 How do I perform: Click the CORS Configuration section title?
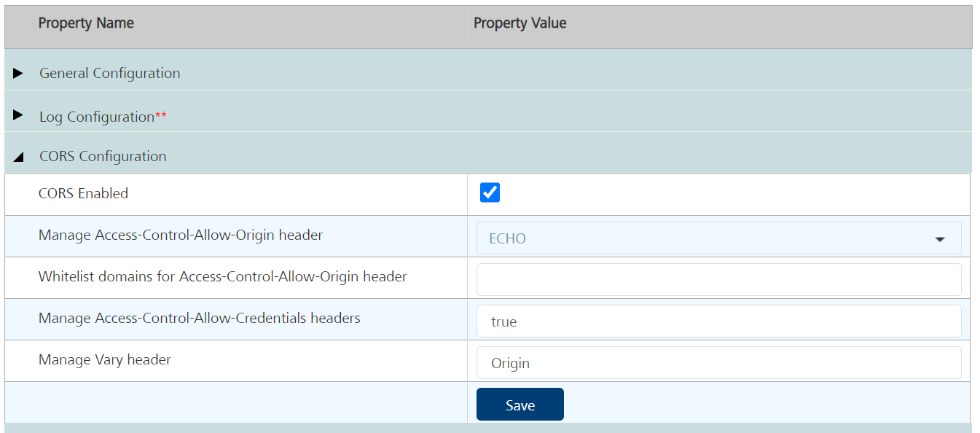tap(103, 156)
